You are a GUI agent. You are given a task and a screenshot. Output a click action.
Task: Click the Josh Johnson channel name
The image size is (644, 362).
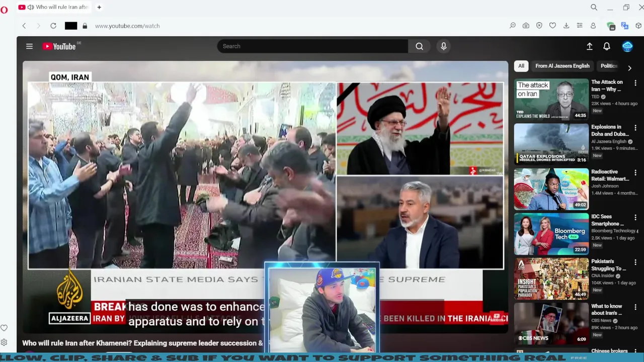(605, 186)
